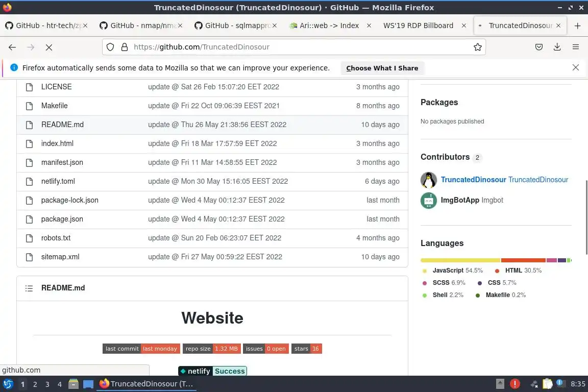Screen dimensions: 588x392
Task: Stop loading the page
Action: 49,47
